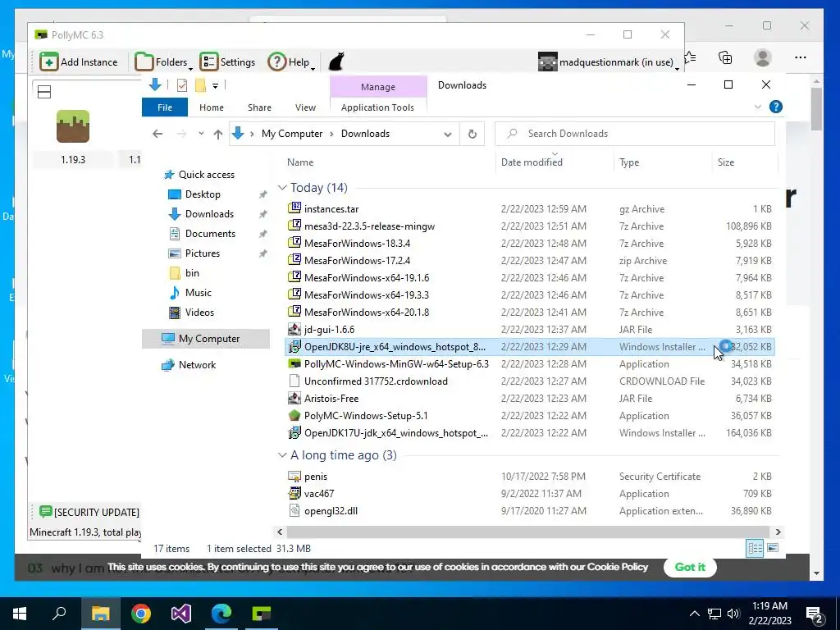
Task: Click horizontal scrollbar right arrow
Action: (778, 532)
